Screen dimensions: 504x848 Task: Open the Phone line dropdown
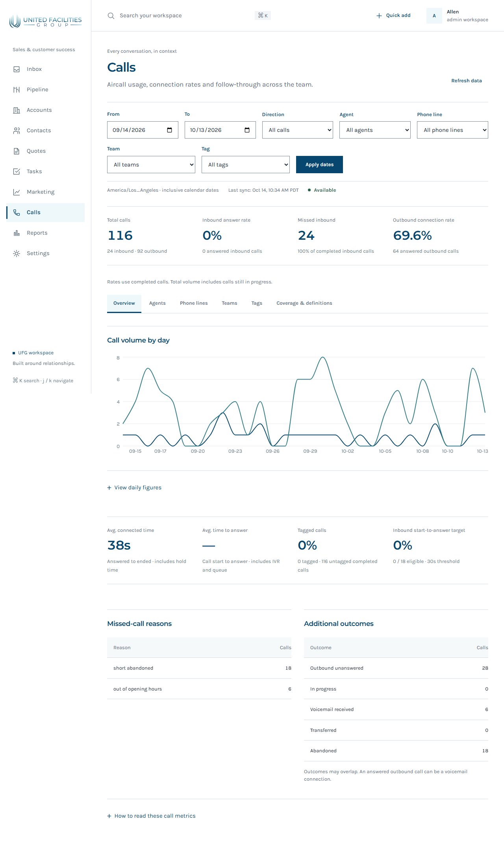click(453, 130)
